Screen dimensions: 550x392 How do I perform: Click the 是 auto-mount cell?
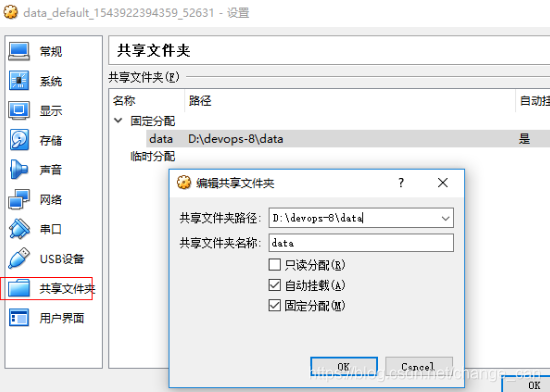[x=524, y=139]
